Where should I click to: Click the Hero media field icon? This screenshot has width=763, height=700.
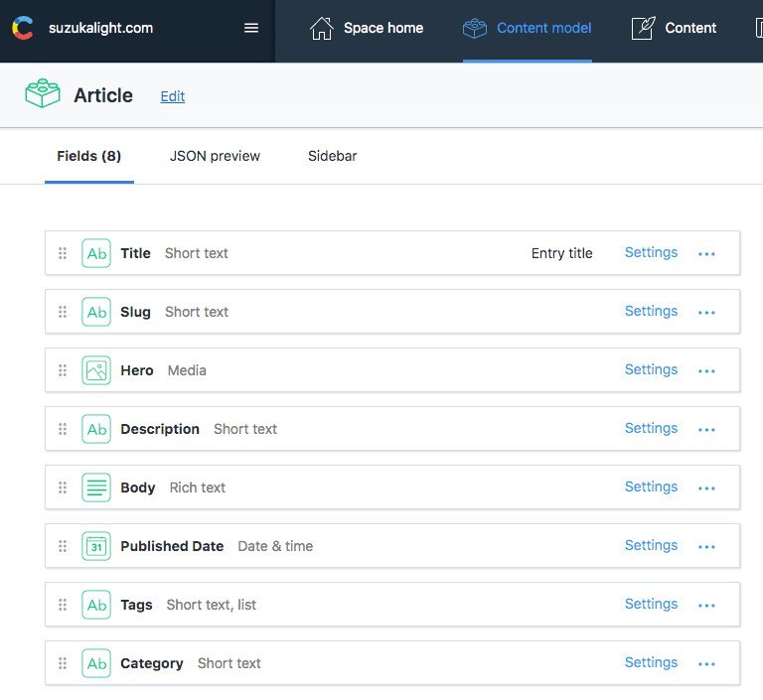[96, 370]
